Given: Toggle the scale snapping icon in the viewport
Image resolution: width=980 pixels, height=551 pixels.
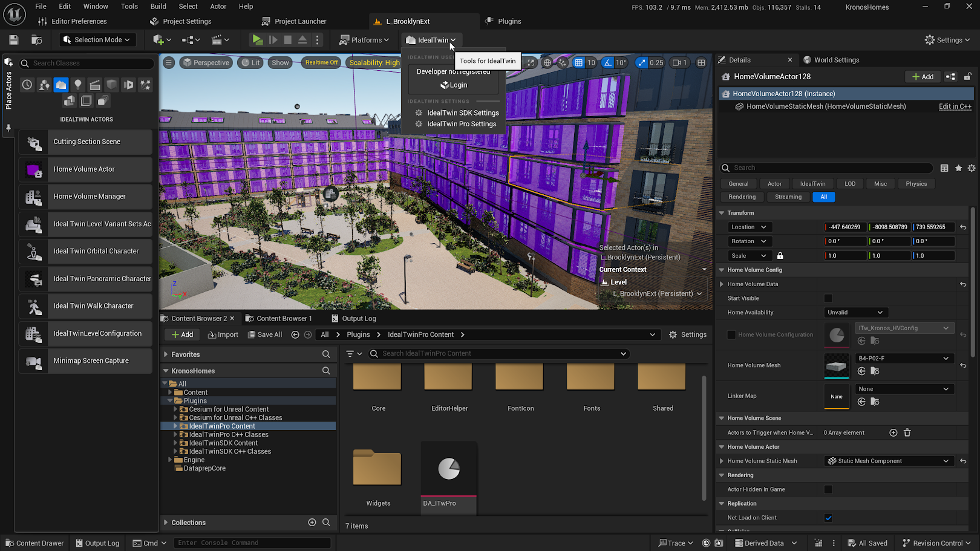Looking at the screenshot, I should click(641, 62).
